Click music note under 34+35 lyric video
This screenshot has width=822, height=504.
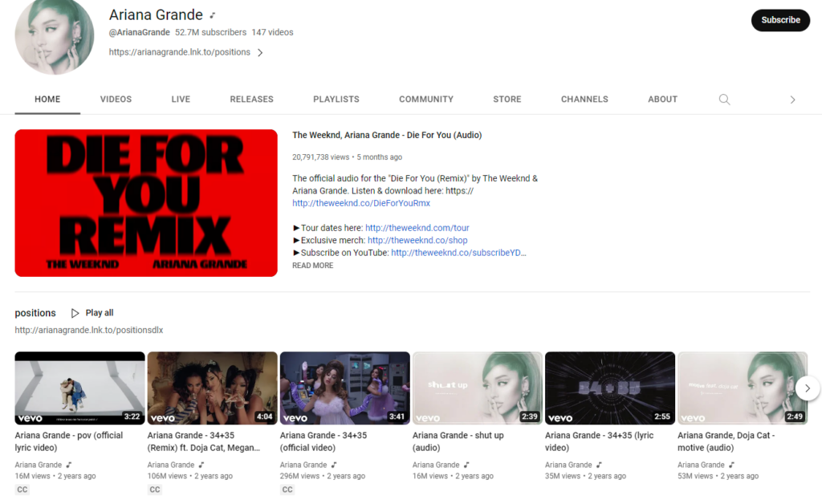coord(599,465)
